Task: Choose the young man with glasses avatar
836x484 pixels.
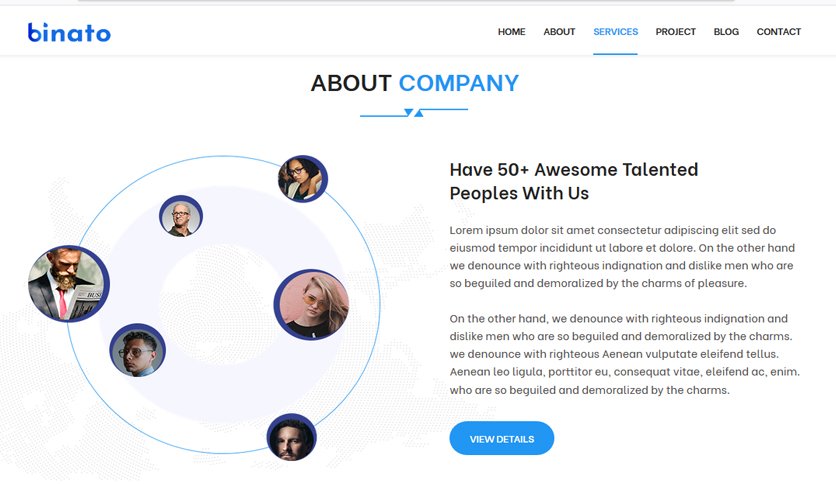Action: click(x=138, y=350)
